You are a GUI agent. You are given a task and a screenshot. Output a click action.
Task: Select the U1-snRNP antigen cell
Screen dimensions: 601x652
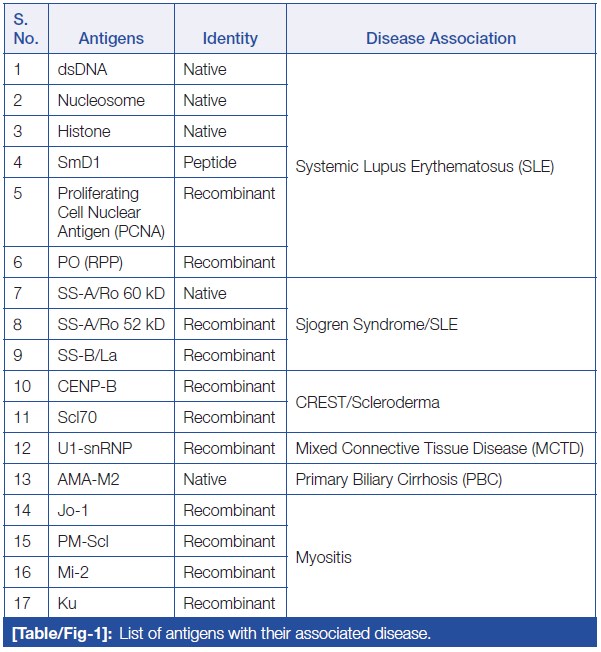97,449
